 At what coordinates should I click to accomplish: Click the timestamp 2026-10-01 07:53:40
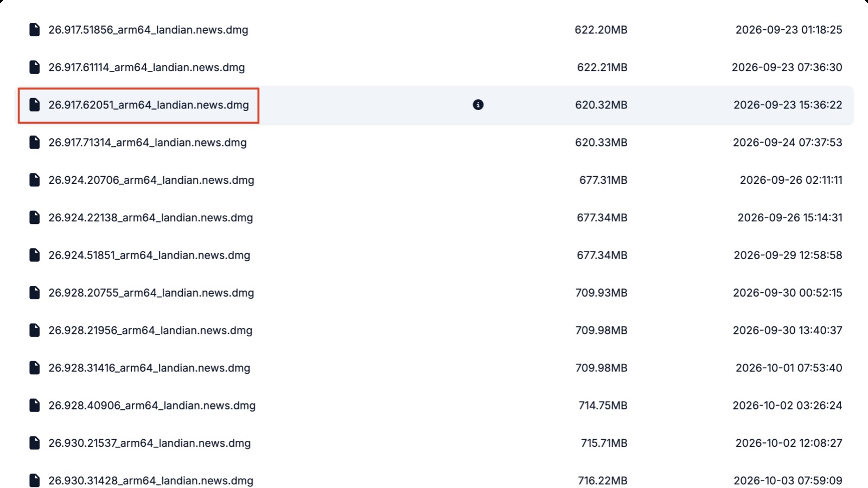click(x=789, y=368)
